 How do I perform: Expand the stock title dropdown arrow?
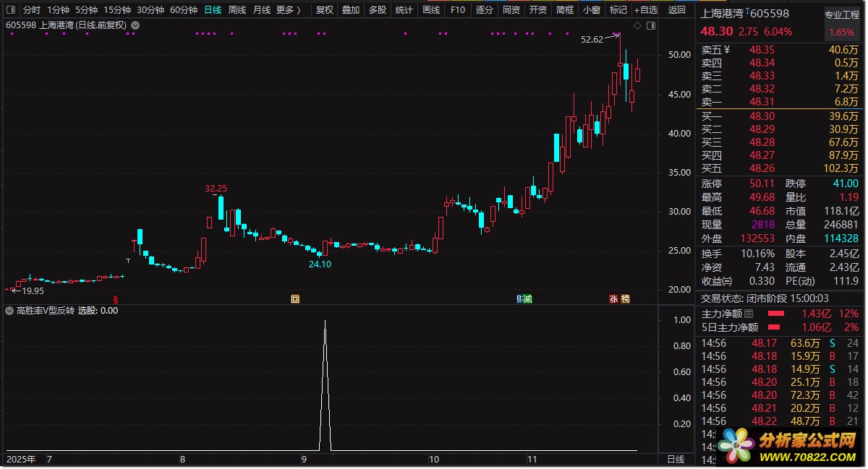coord(135,25)
